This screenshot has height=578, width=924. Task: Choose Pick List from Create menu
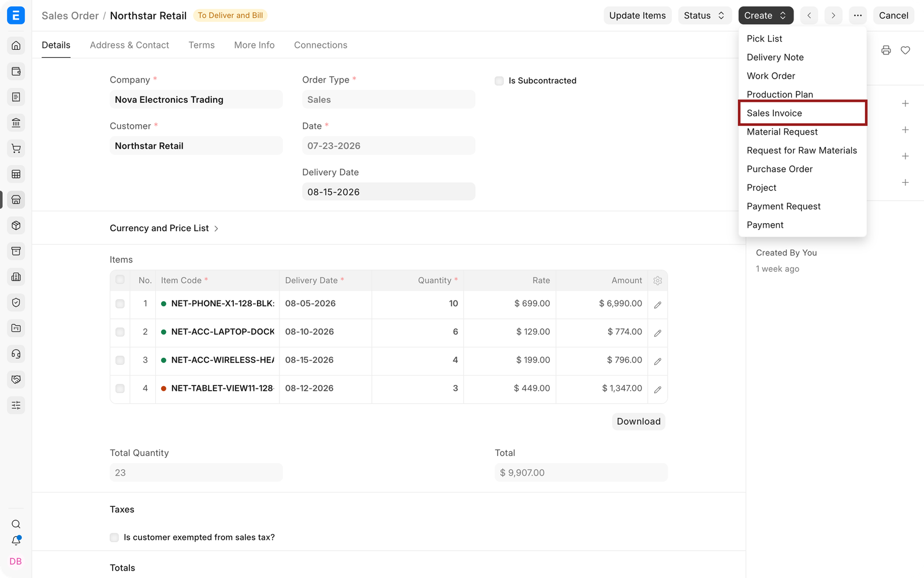pyautogui.click(x=803, y=39)
